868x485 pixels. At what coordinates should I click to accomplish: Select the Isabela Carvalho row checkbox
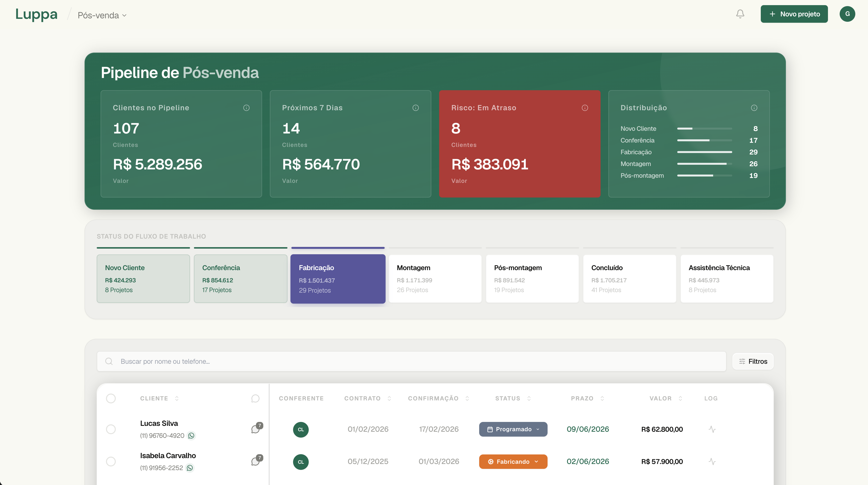tap(111, 461)
